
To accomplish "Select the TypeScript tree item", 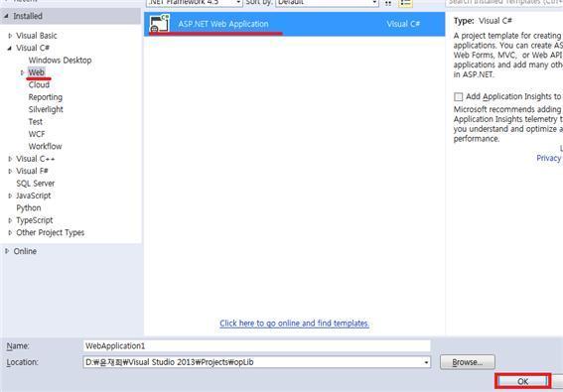I will [x=35, y=220].
